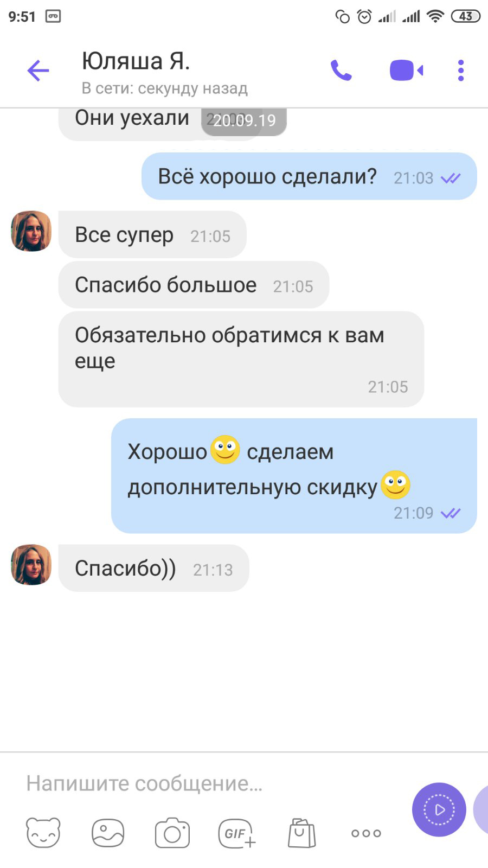
Task: Tap the back arrow icon
Action: [38, 71]
